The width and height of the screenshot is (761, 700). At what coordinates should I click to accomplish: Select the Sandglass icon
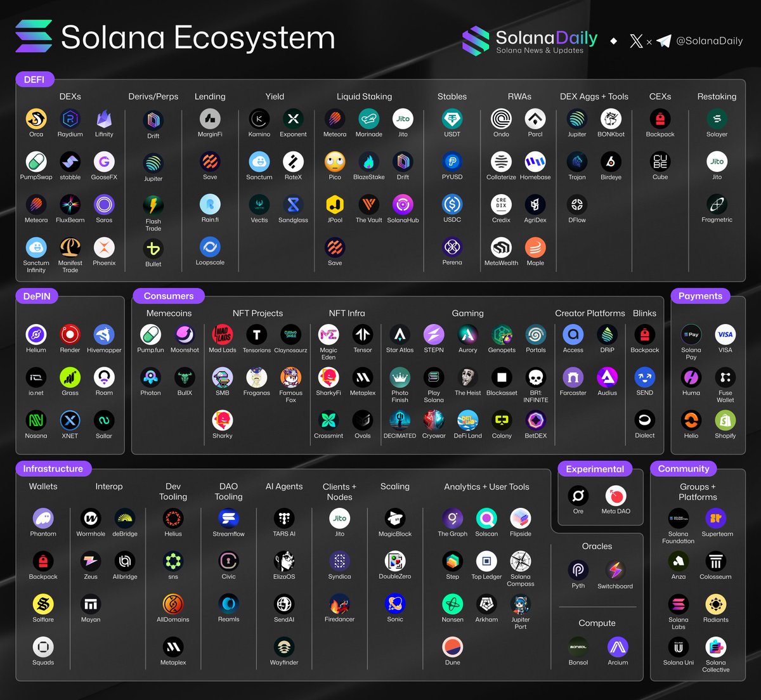293,204
